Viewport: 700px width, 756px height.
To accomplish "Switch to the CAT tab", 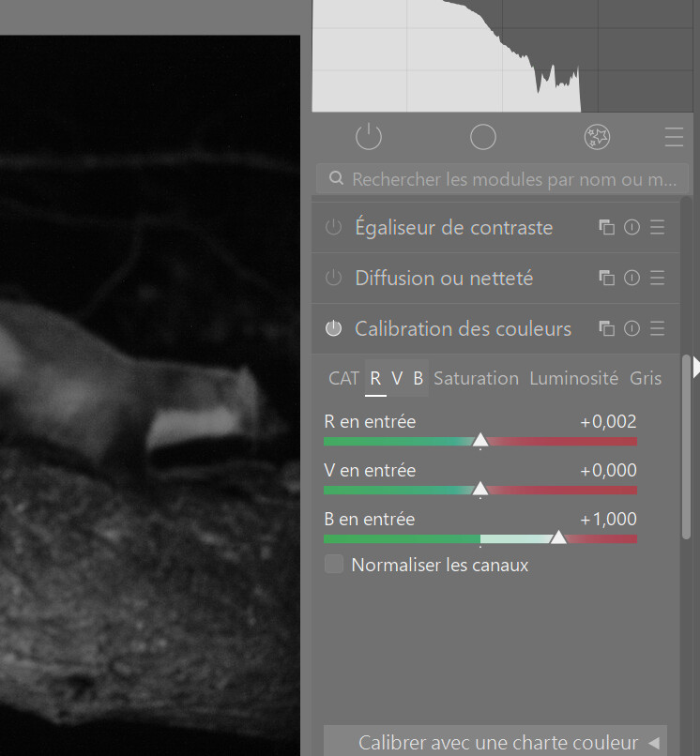I will (343, 378).
